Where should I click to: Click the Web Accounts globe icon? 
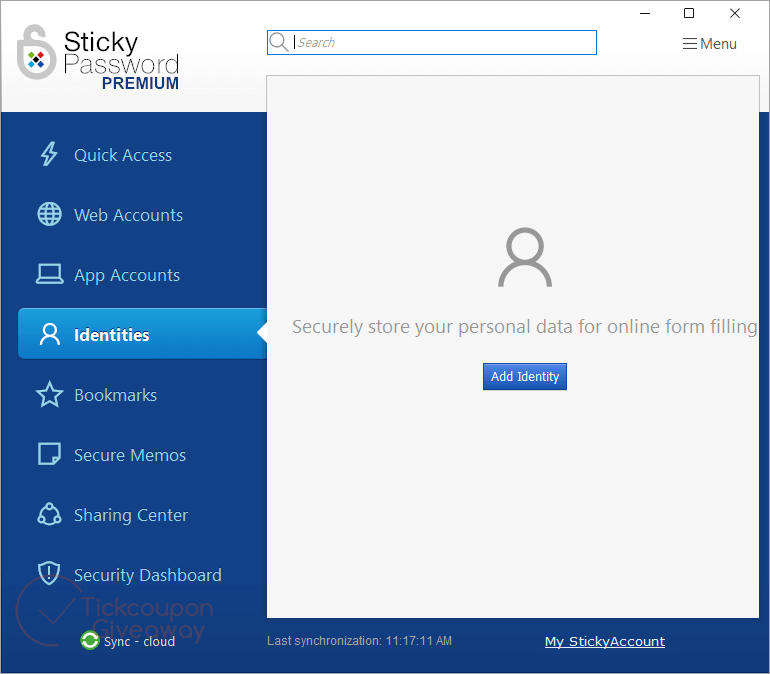point(49,215)
